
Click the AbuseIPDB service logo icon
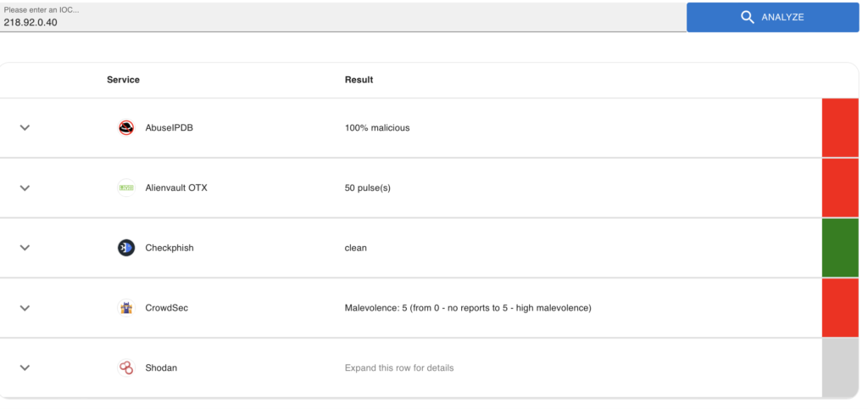pyautogui.click(x=126, y=128)
